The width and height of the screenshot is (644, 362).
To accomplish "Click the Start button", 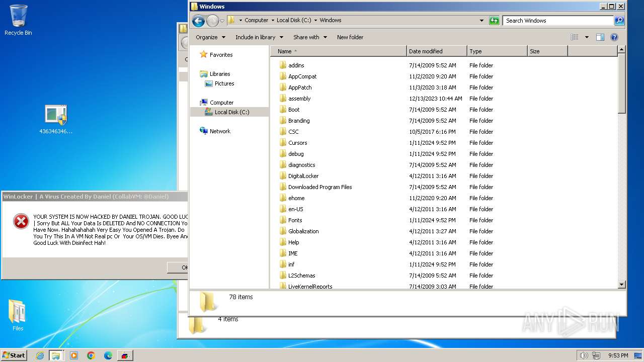I will 14,355.
